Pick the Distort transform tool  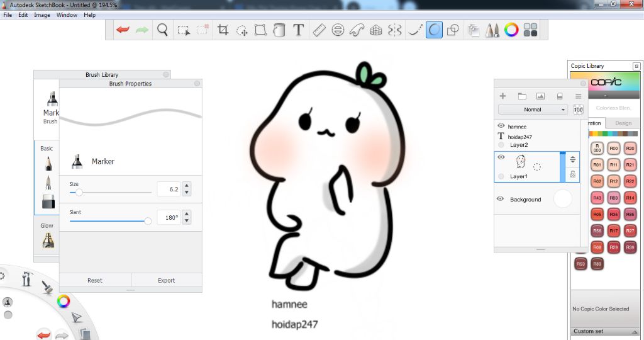click(x=260, y=30)
